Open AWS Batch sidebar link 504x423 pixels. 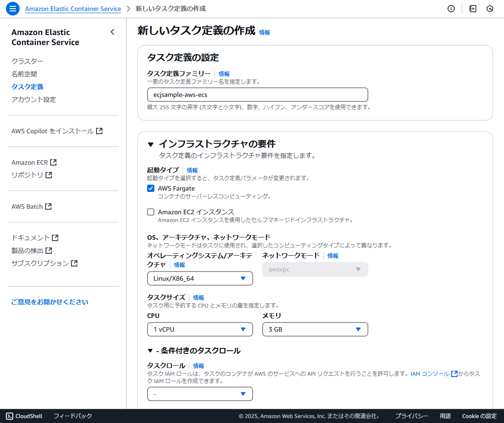27,206
